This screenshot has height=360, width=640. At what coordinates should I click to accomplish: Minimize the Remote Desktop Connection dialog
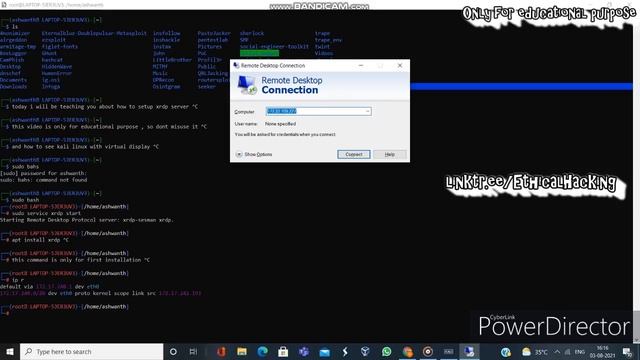[361, 65]
